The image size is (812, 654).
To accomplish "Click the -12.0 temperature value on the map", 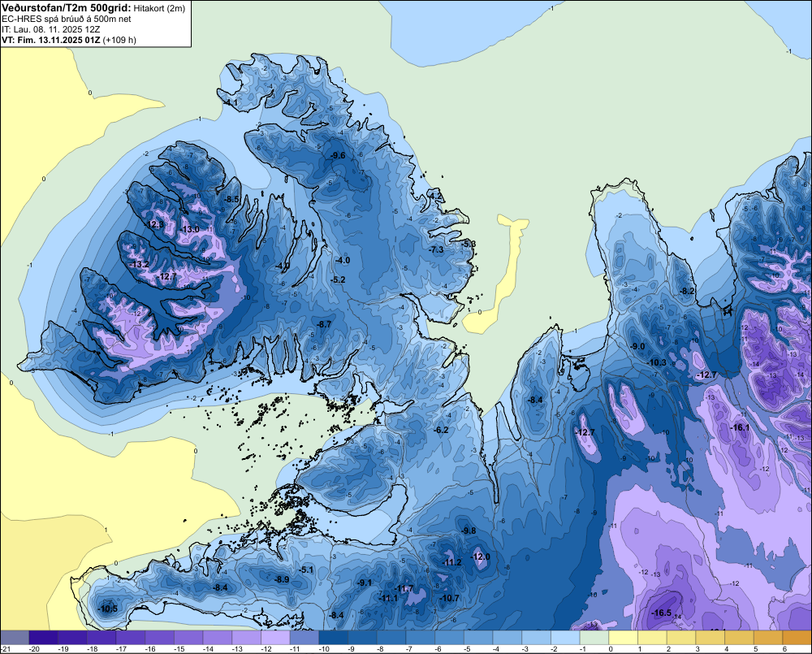I will pos(480,557).
